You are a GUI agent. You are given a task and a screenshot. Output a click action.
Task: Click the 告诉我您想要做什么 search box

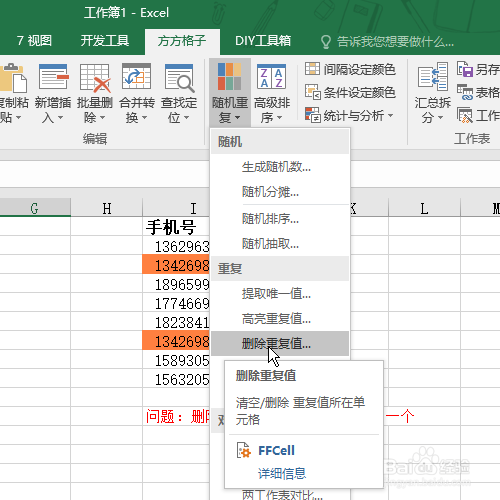(395, 42)
